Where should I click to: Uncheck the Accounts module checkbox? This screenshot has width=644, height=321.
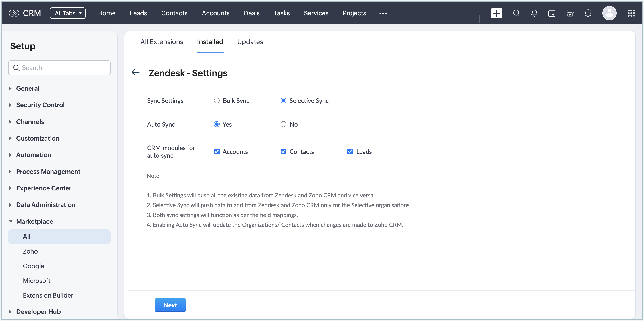(x=217, y=152)
